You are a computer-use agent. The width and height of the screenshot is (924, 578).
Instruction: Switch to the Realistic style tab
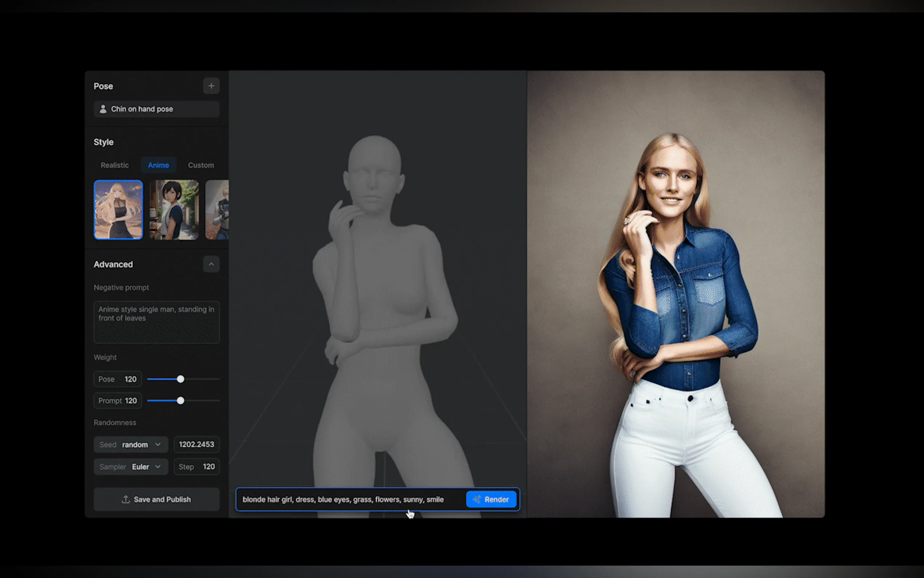[115, 165]
